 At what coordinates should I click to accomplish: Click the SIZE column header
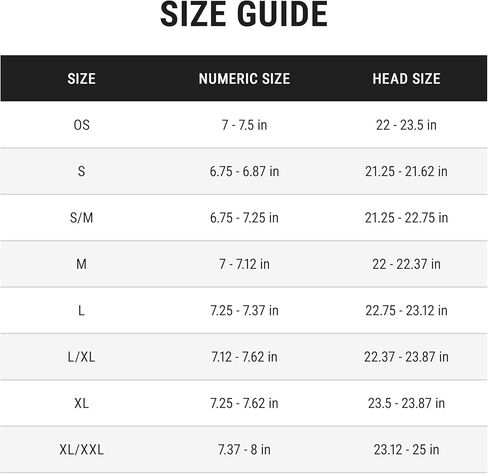tap(81, 79)
